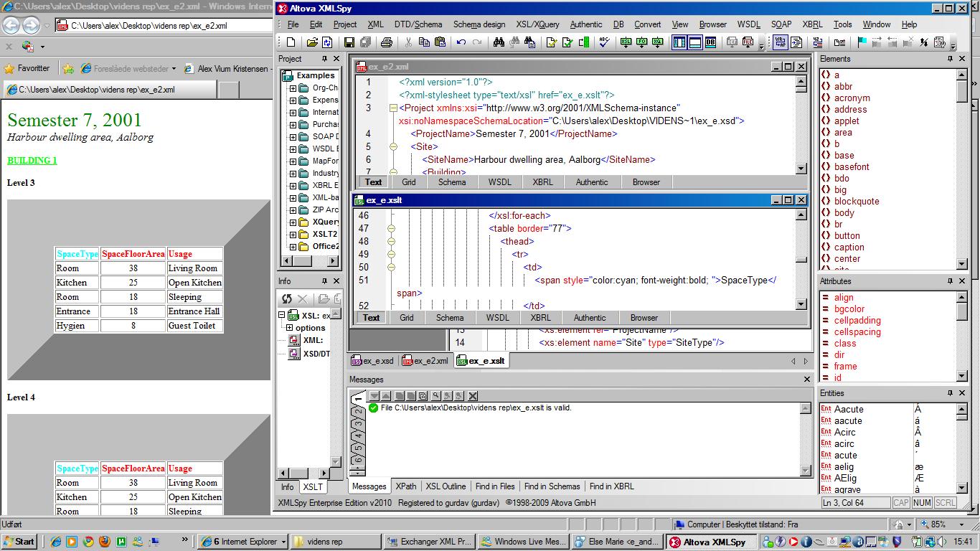
Task: Expand the Org-Chart folder in Examples
Action: pos(293,88)
